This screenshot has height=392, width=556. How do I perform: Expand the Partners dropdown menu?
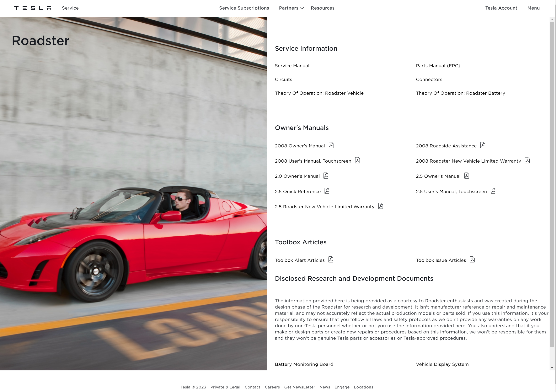(x=291, y=8)
